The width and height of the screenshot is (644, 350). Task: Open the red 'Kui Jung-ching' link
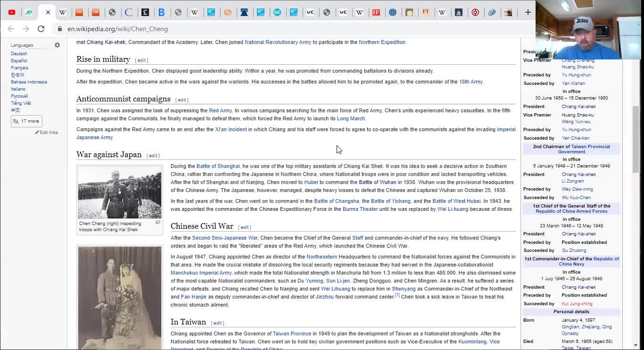click(x=577, y=304)
